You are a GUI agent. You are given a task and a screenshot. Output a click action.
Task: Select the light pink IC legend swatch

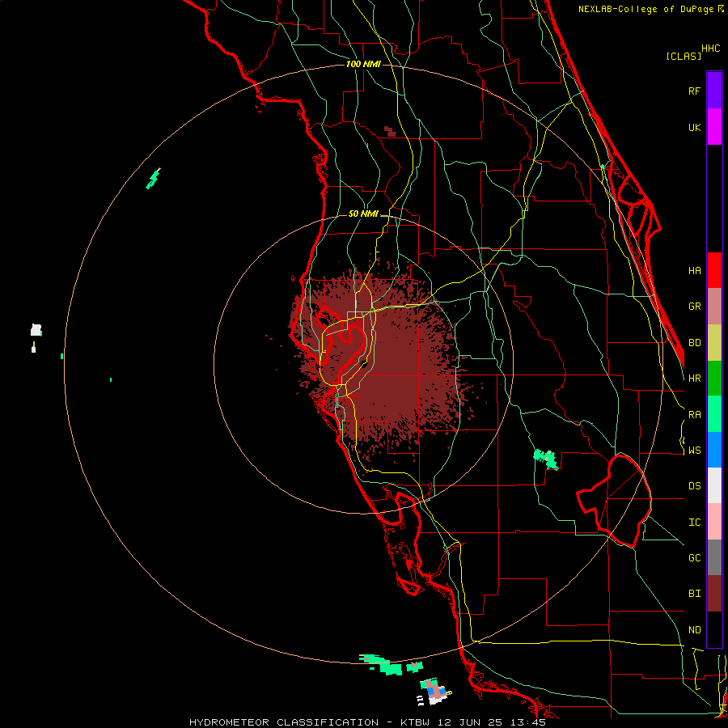click(714, 522)
